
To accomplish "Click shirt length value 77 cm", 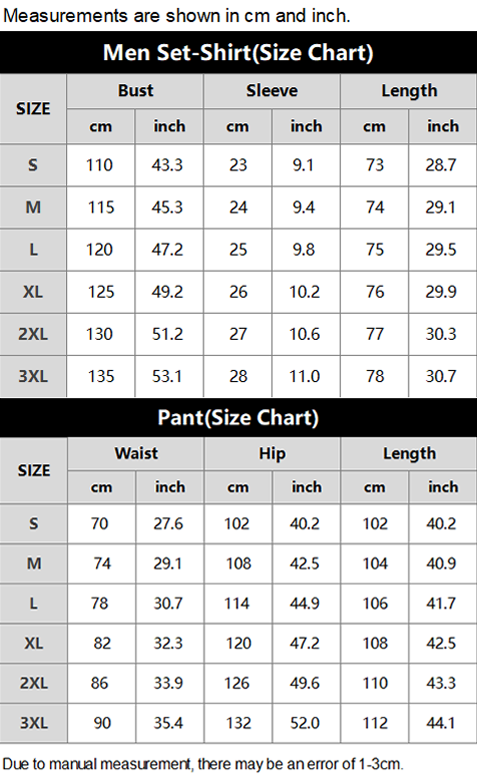I will tap(374, 334).
